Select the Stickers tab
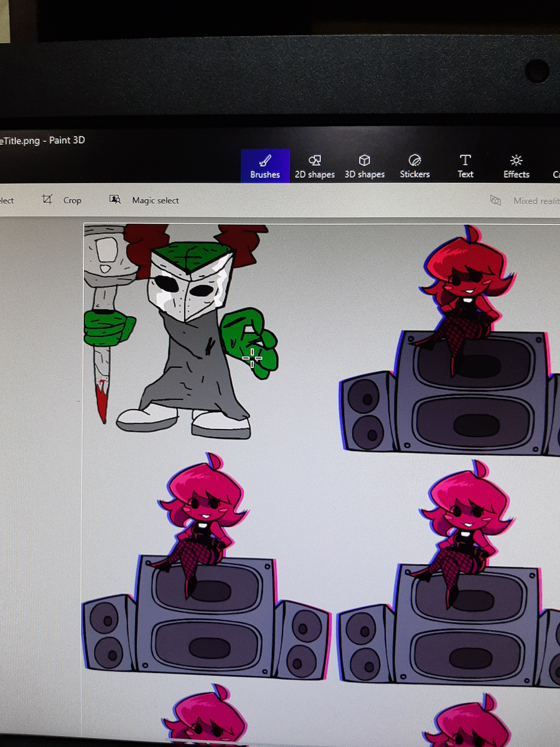Screen dimensions: 560x747 [415, 166]
